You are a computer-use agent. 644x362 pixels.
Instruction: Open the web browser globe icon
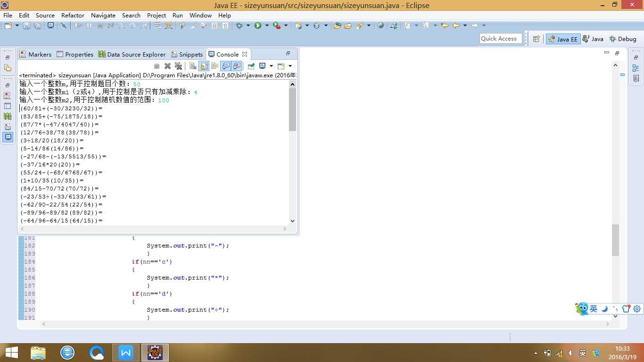pos(380,25)
